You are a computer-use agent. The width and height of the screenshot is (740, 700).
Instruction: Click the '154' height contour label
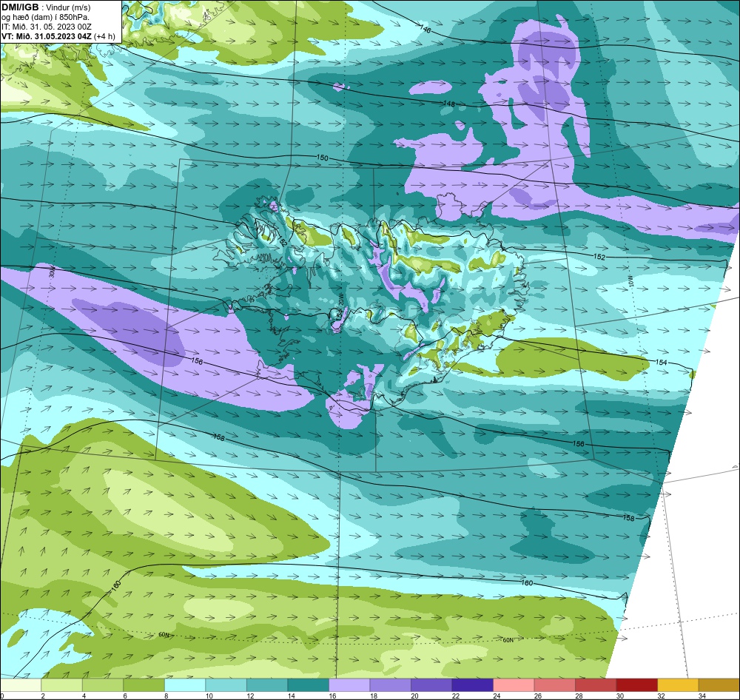tap(661, 362)
